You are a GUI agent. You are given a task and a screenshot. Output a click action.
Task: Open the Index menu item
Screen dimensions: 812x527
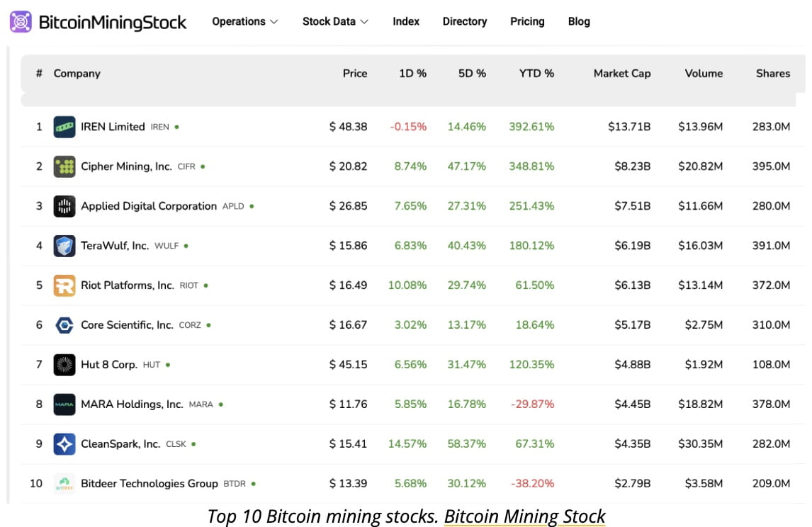pos(406,21)
